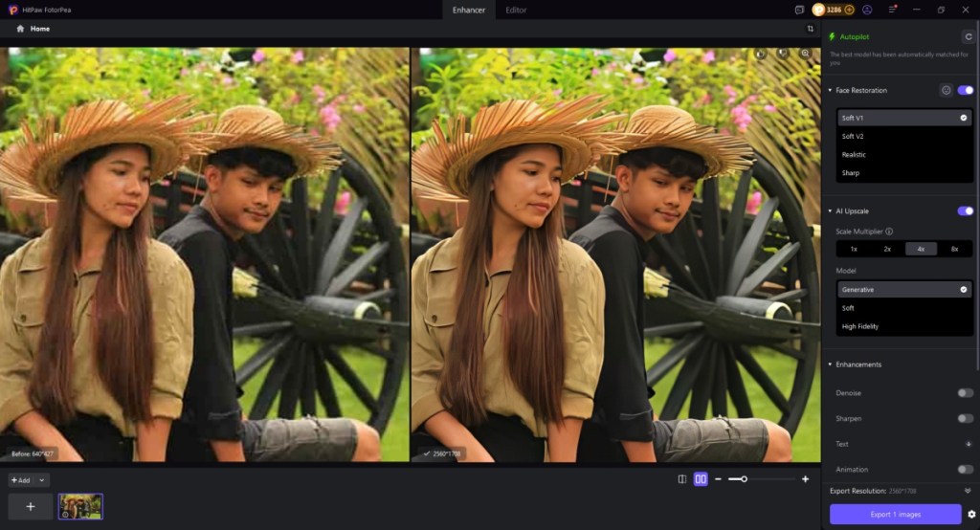This screenshot has width=980, height=530.
Task: Click the crop tool icon above the preview
Action: pyautogui.click(x=810, y=29)
